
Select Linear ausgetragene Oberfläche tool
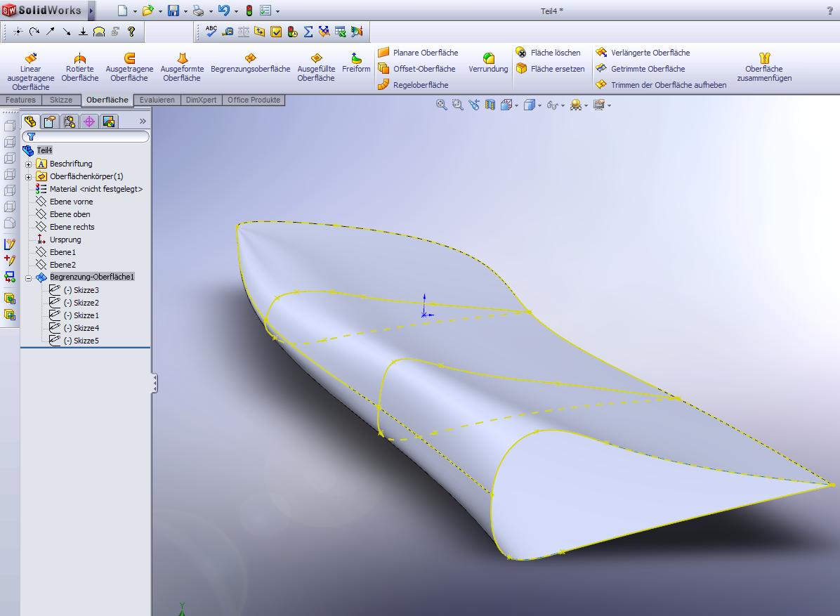point(30,71)
